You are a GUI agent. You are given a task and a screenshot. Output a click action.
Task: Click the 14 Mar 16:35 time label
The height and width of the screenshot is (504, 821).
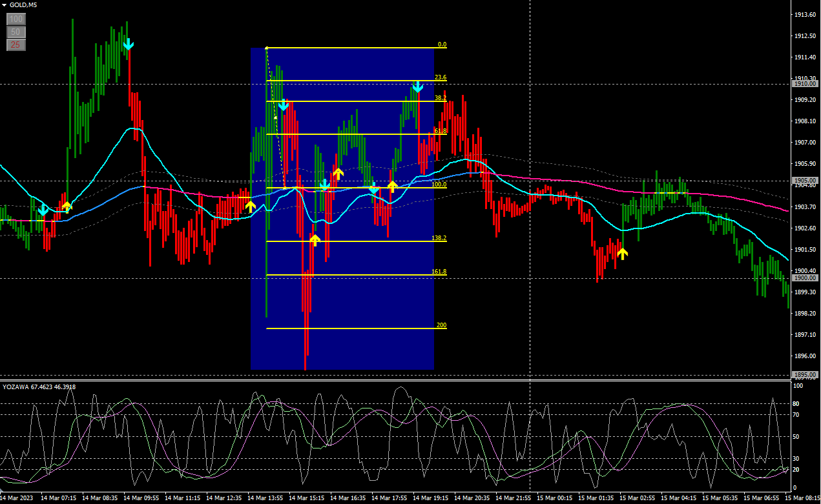click(x=348, y=498)
